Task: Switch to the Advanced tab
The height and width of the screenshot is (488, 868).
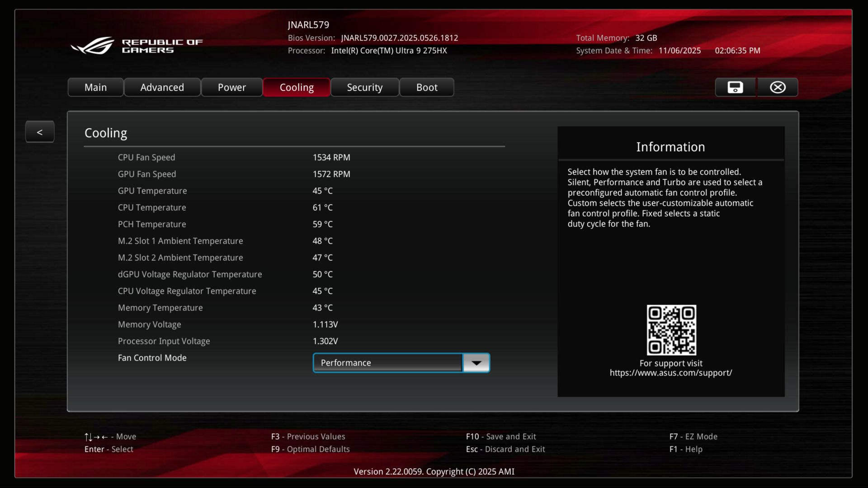Action: pos(162,87)
